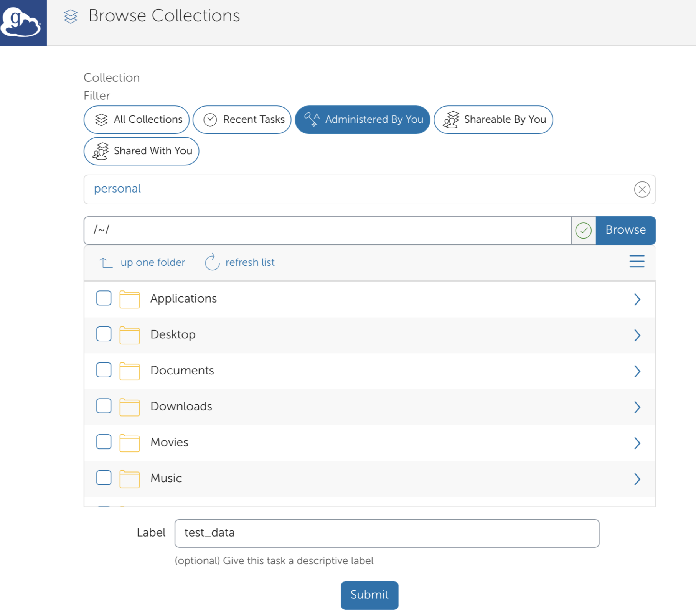Viewport: 696px width, 616px height.
Task: Select the All Collections filter
Action: pyautogui.click(x=137, y=120)
